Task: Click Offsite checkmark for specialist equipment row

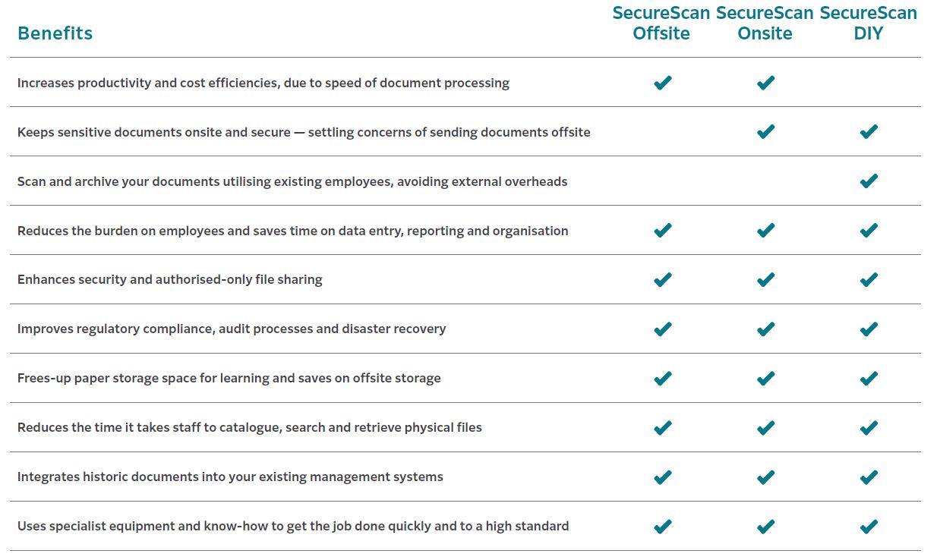Action: click(662, 527)
